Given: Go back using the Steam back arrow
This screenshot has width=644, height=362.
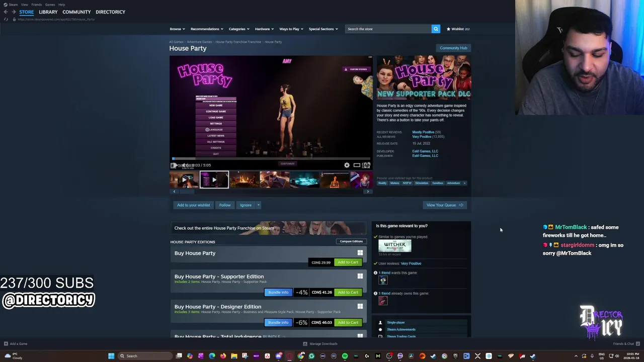Looking at the screenshot, I should tap(6, 12).
